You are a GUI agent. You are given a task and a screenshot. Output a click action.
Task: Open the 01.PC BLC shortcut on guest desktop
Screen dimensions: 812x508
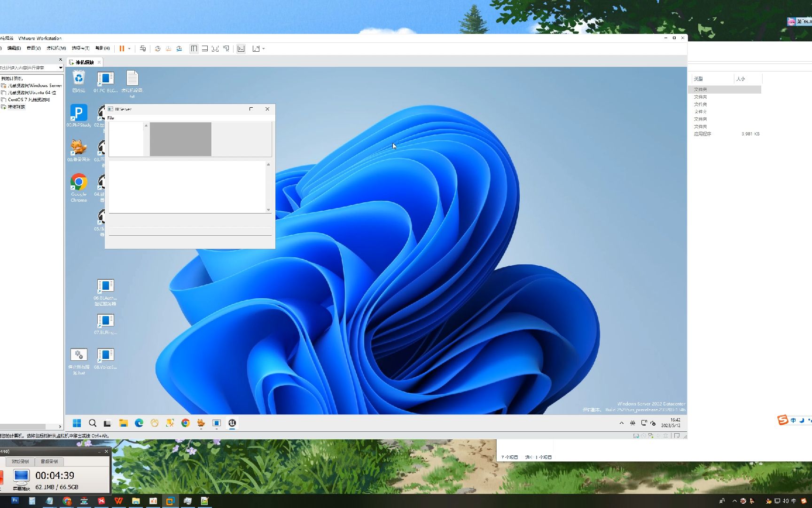click(x=105, y=82)
